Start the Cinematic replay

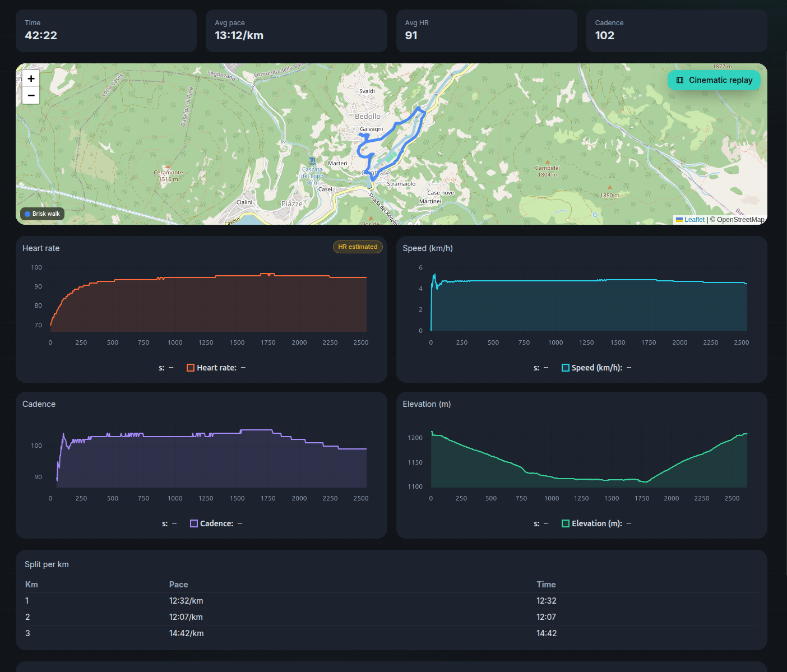pyautogui.click(x=714, y=80)
